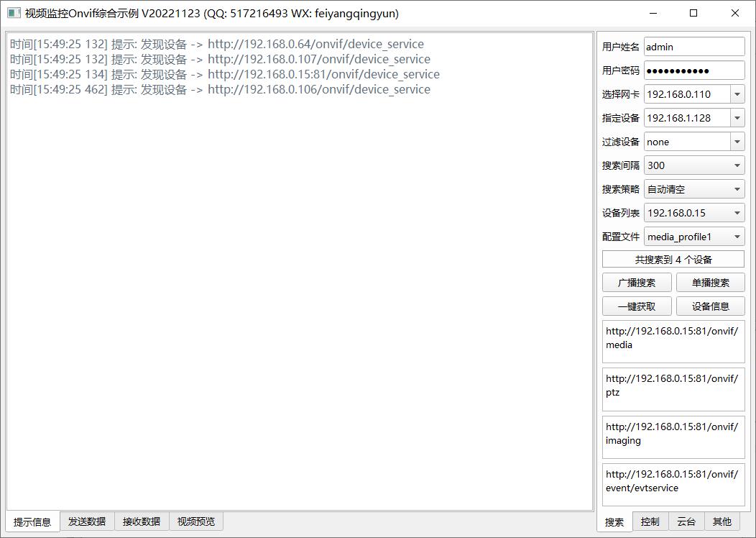The image size is (756, 538).
Task: Open the 过滤设备 filter dropdown
Action: pyautogui.click(x=737, y=142)
